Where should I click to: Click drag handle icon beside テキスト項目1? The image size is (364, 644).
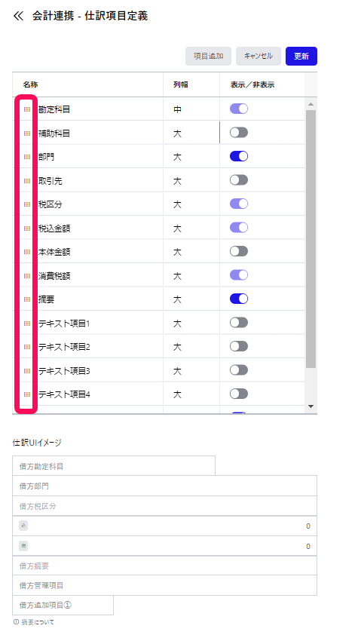tap(27, 324)
